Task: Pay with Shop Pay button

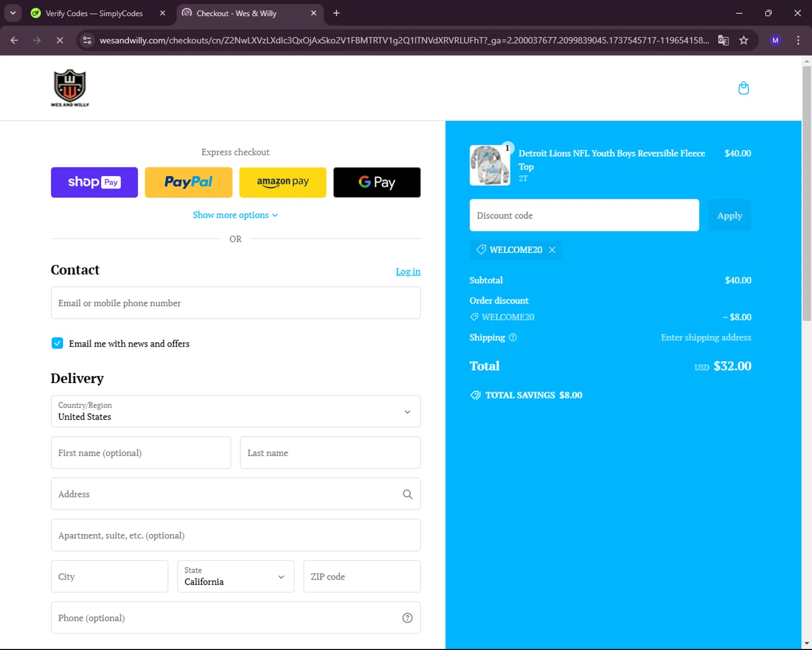Action: [x=94, y=183]
